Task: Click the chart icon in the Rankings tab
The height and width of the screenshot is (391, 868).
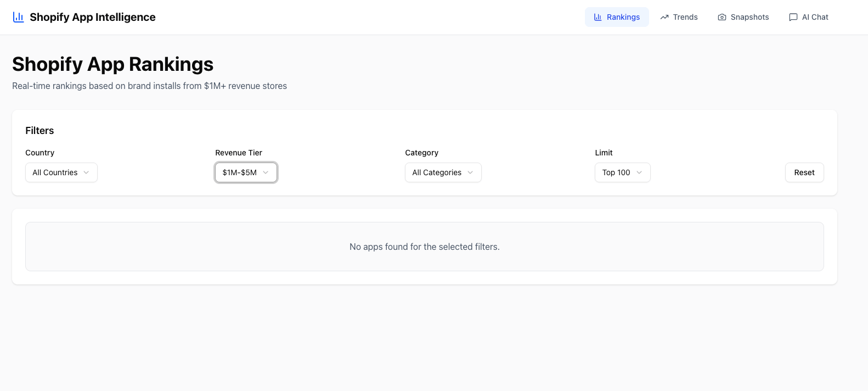Action: point(598,17)
